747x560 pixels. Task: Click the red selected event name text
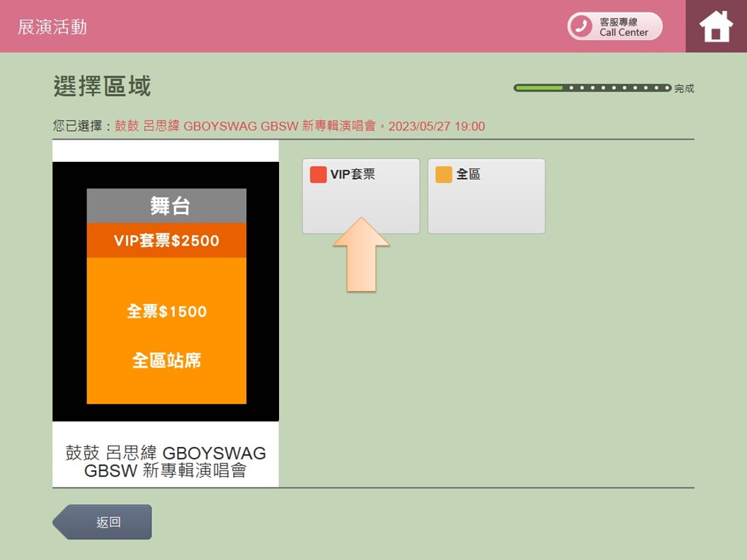coord(299,126)
